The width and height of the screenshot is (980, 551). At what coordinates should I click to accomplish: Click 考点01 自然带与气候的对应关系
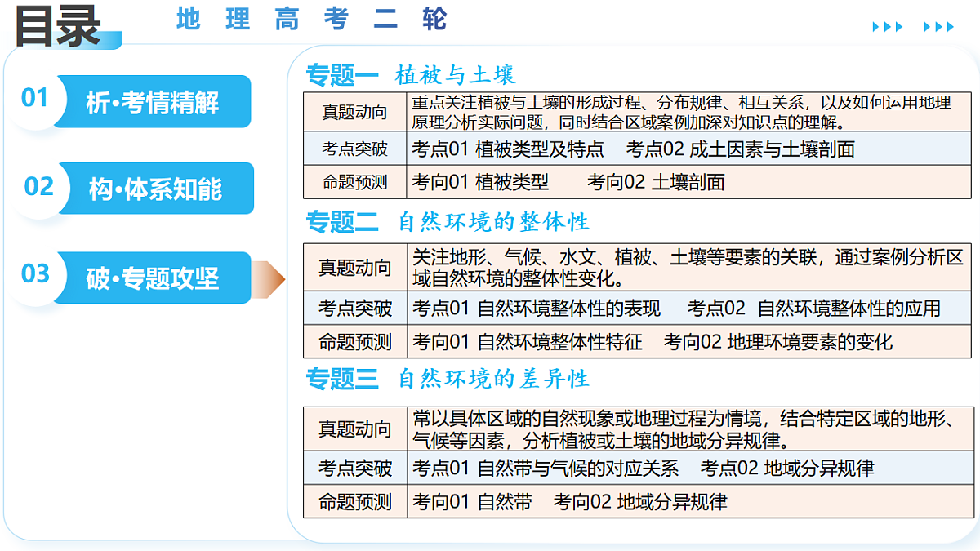click(546, 468)
